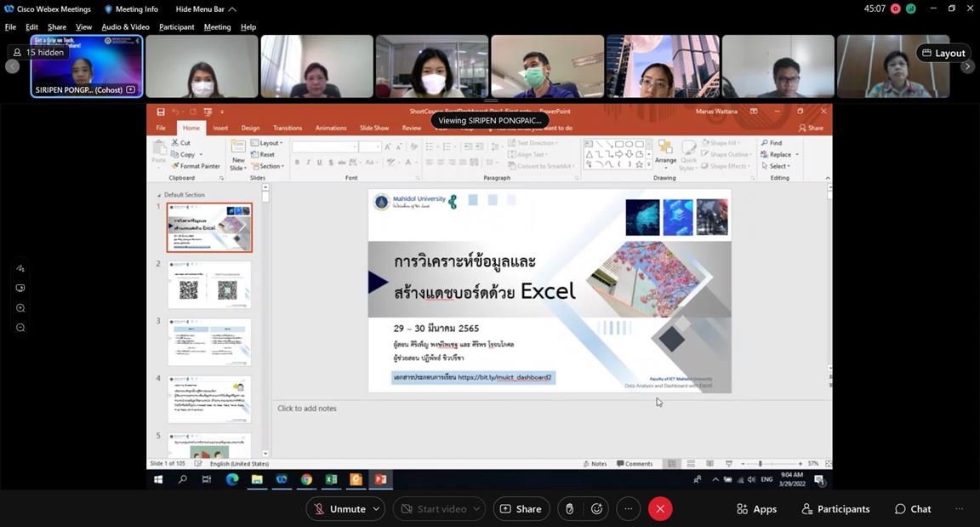The height and width of the screenshot is (527, 980).
Task: Open Meeting Info
Action: (x=131, y=9)
